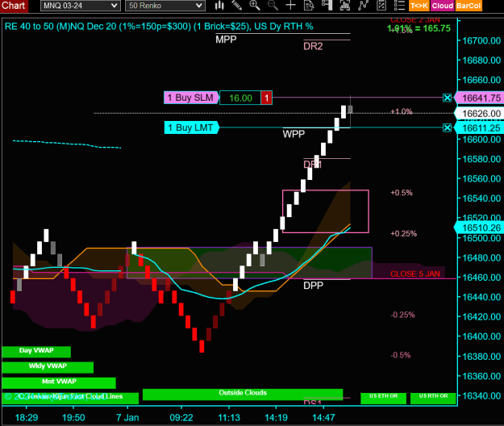The width and height of the screenshot is (504, 426).
Task: Click the 7 Jan time axis label
Action: pos(127,418)
